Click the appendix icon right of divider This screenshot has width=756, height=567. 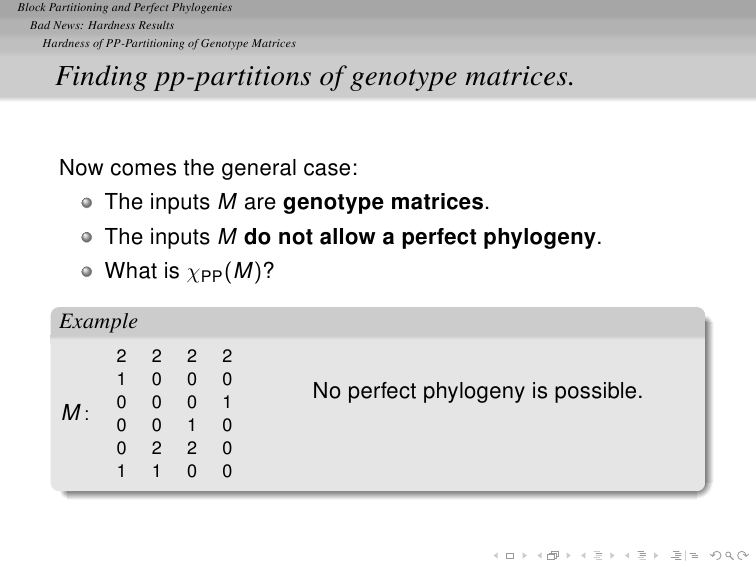[694, 556]
